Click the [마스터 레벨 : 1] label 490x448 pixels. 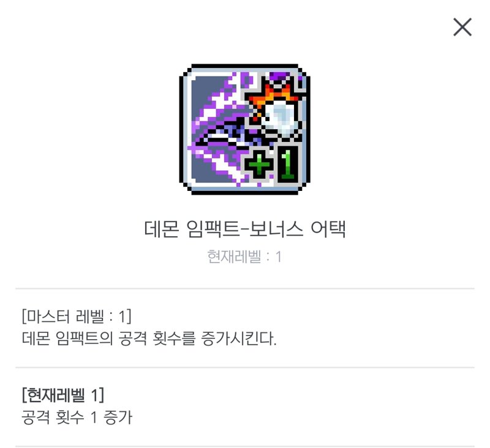pos(77,316)
